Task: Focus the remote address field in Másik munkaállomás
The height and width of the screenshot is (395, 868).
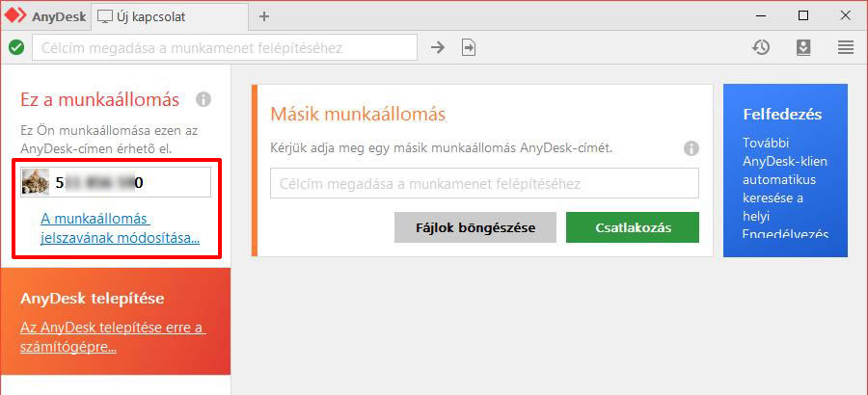Action: [484, 184]
